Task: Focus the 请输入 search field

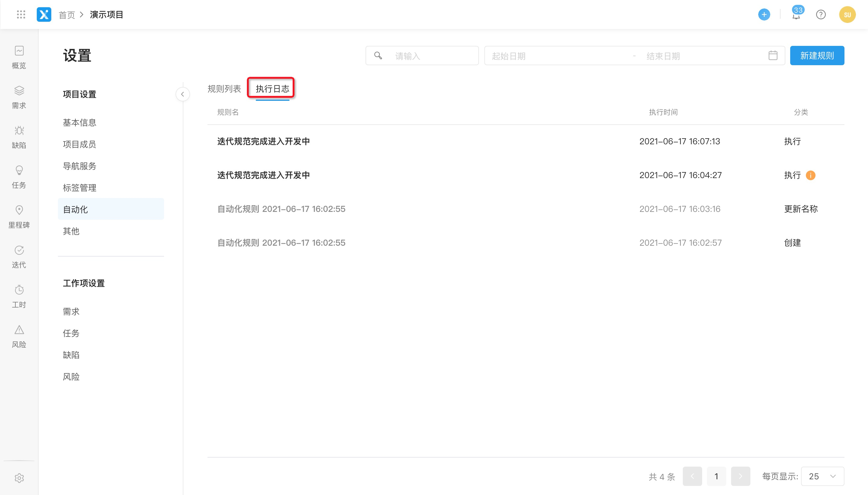Action: pyautogui.click(x=422, y=56)
